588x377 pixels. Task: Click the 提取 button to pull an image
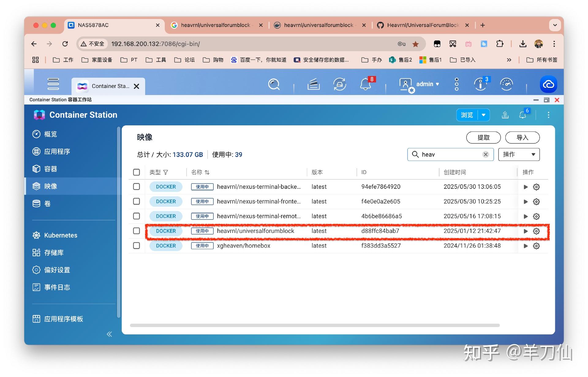pyautogui.click(x=483, y=137)
